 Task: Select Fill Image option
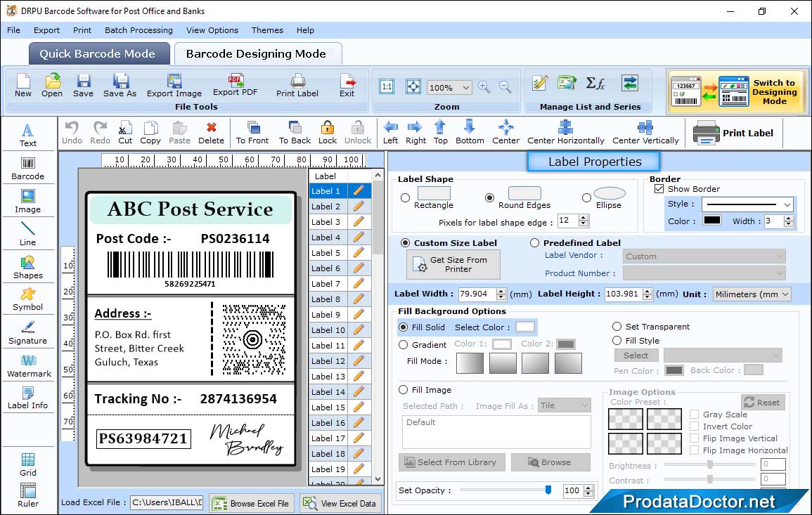(x=404, y=390)
